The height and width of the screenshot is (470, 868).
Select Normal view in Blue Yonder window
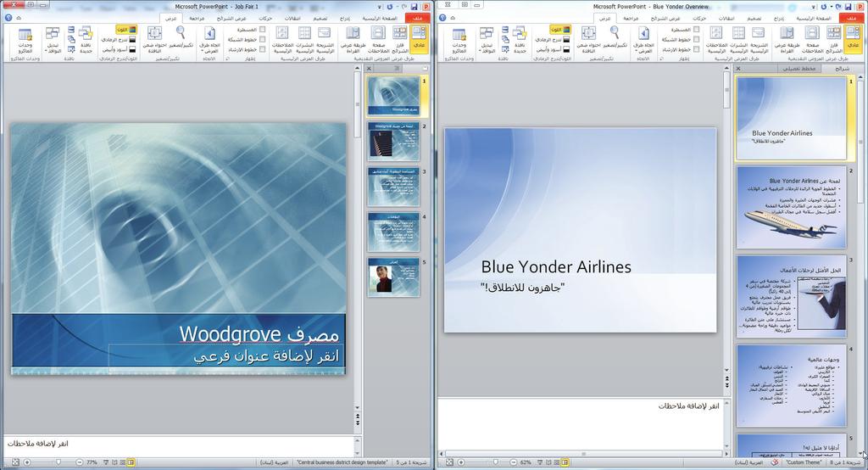[x=853, y=39]
